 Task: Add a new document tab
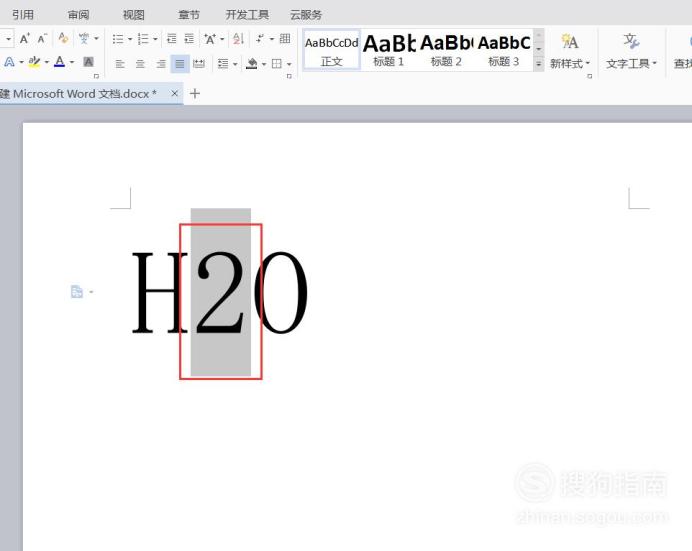pos(195,94)
